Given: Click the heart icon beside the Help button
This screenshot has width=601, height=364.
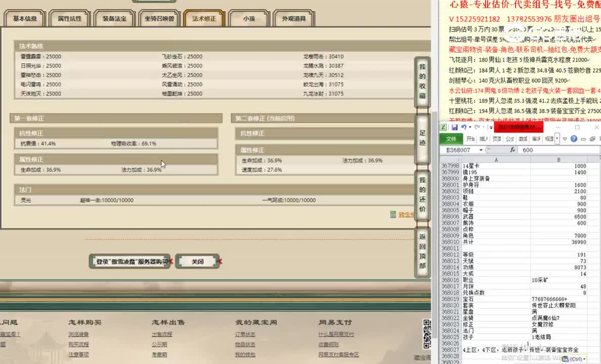Looking at the screenshot, I should (x=564, y=139).
